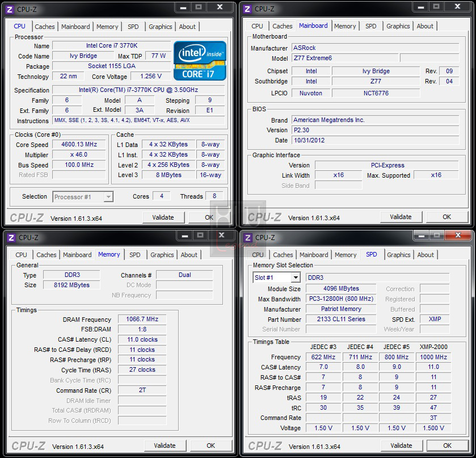Click OK in the Memory tab window
476x458 pixels.
click(x=210, y=446)
